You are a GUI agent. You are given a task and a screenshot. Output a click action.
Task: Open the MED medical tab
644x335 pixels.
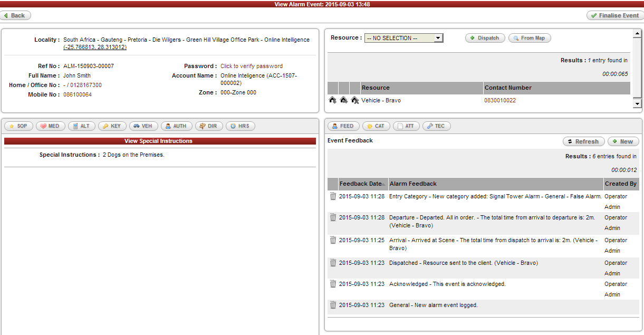pos(51,126)
